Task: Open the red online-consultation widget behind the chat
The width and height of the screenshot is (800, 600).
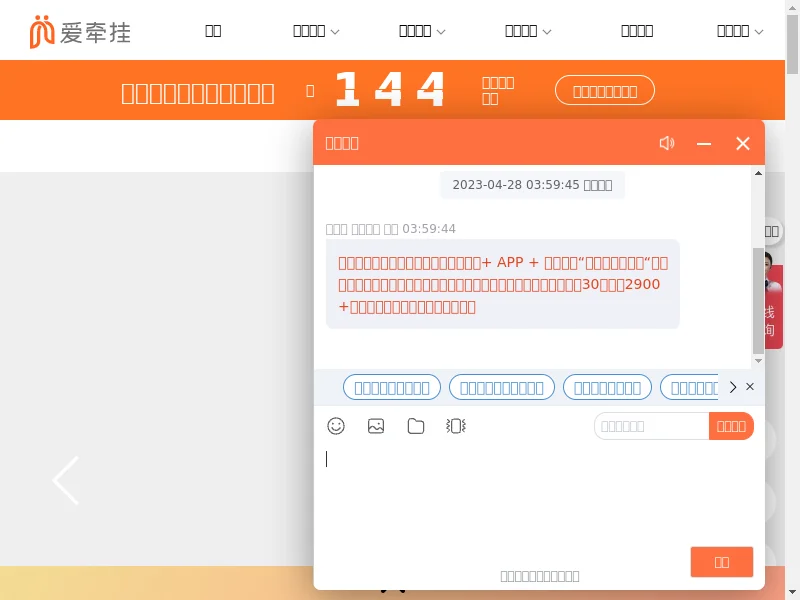Action: (x=773, y=307)
